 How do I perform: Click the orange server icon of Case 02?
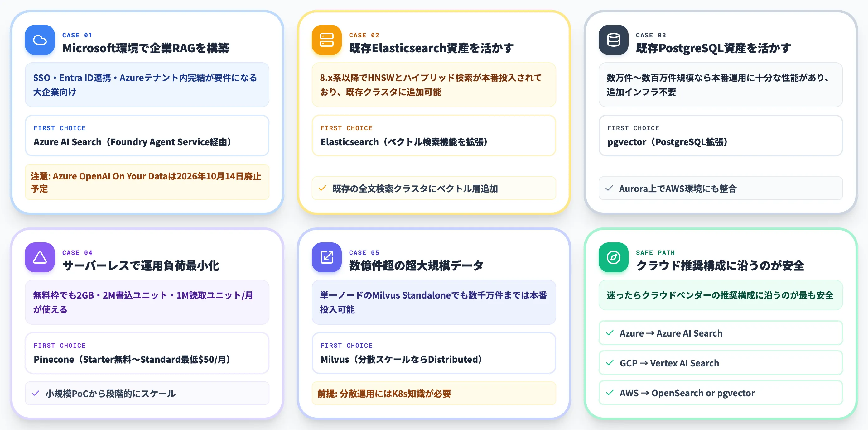pyautogui.click(x=326, y=40)
